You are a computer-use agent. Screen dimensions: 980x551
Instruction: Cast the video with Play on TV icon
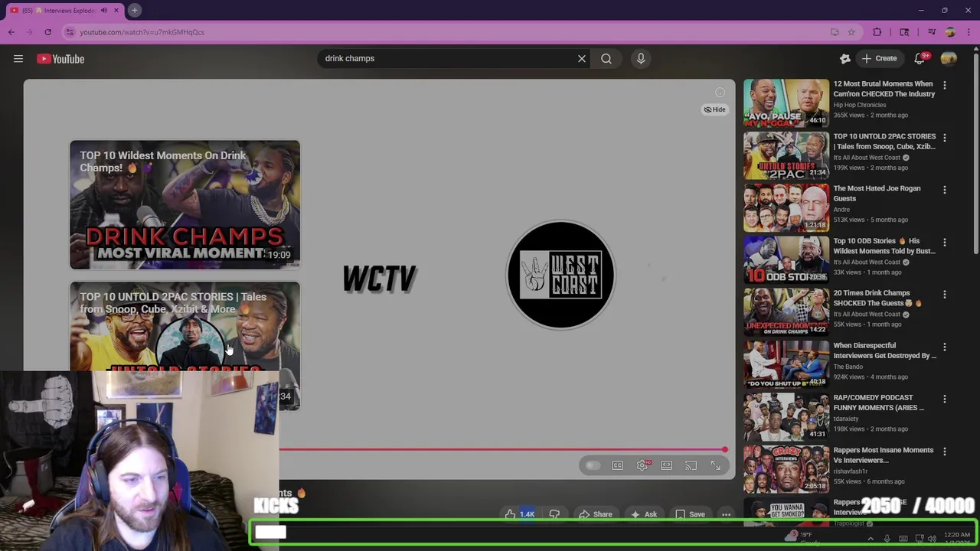point(691,465)
